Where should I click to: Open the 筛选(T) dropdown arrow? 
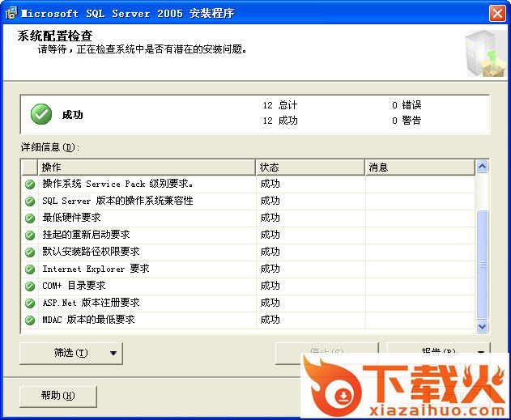point(113,353)
